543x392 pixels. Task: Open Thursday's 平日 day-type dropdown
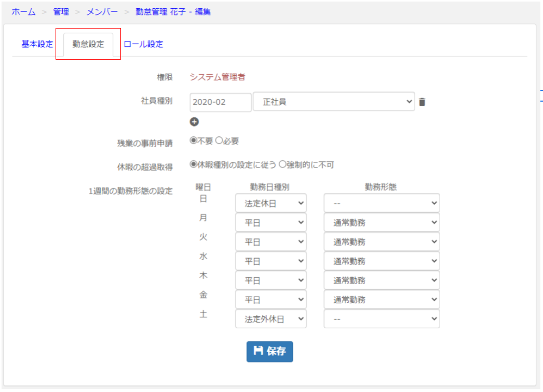coord(271,281)
